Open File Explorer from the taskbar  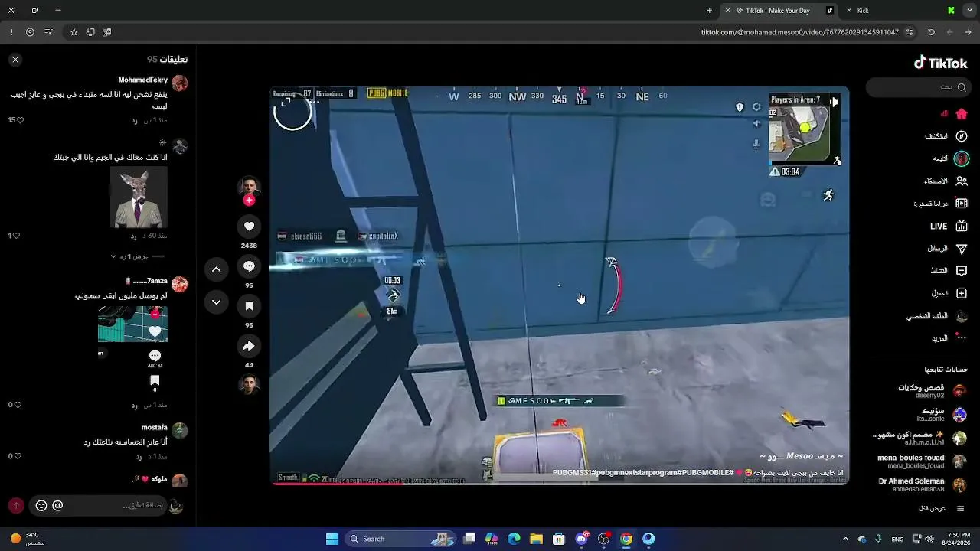coord(536,539)
